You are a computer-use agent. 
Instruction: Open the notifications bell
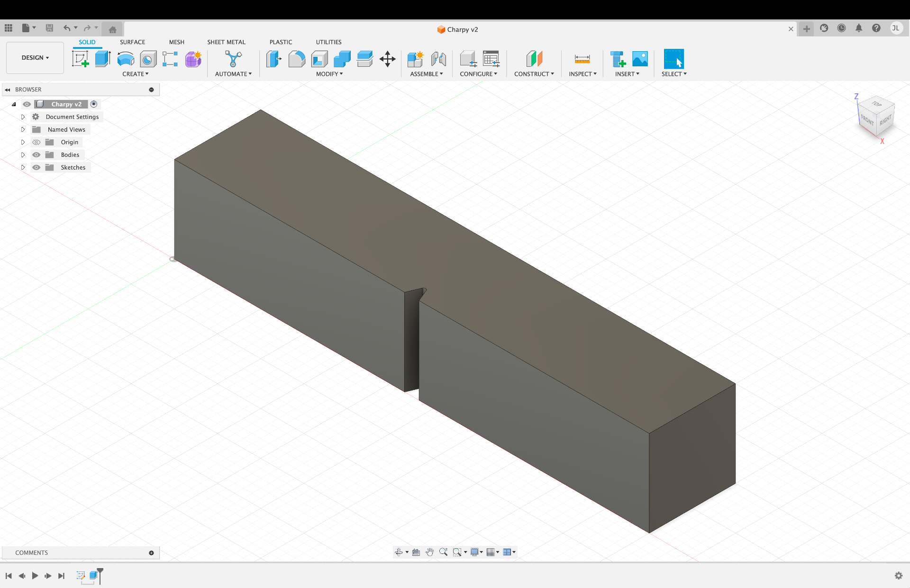click(x=859, y=28)
